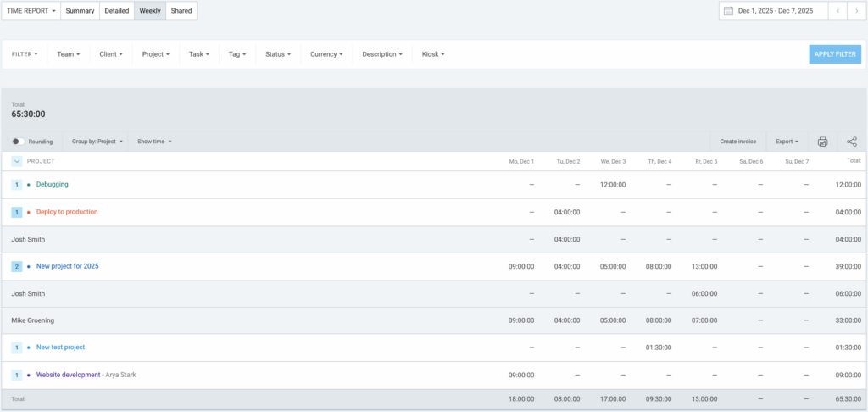
Task: Open the calendar date range picker
Action: tap(771, 11)
